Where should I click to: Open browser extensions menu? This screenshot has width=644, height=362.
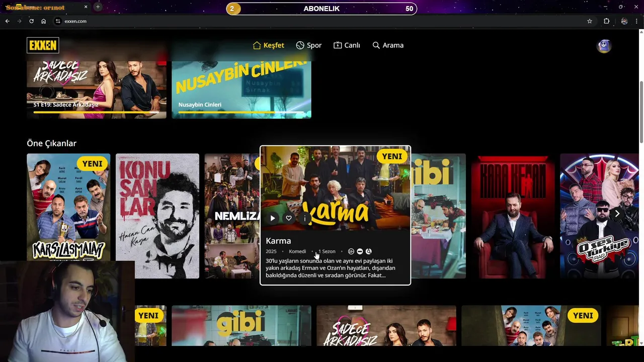coord(606,21)
